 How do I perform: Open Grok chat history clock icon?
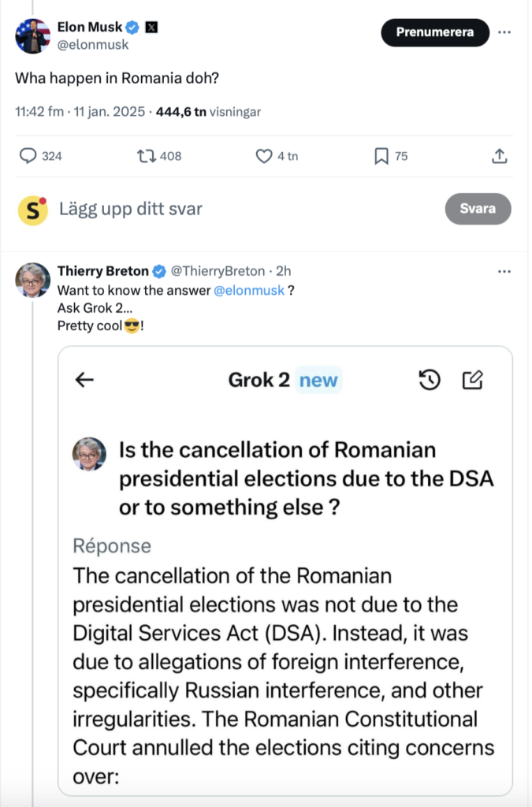(x=429, y=381)
